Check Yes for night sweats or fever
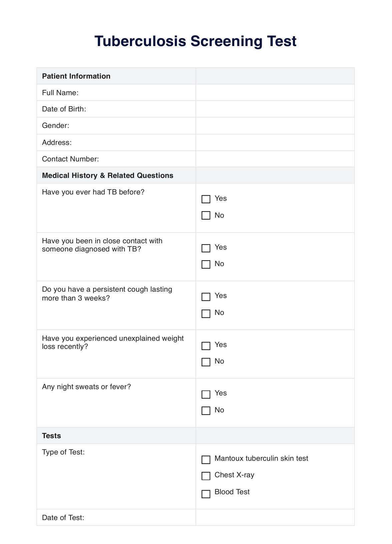The height and width of the screenshot is (544, 392). [x=206, y=394]
